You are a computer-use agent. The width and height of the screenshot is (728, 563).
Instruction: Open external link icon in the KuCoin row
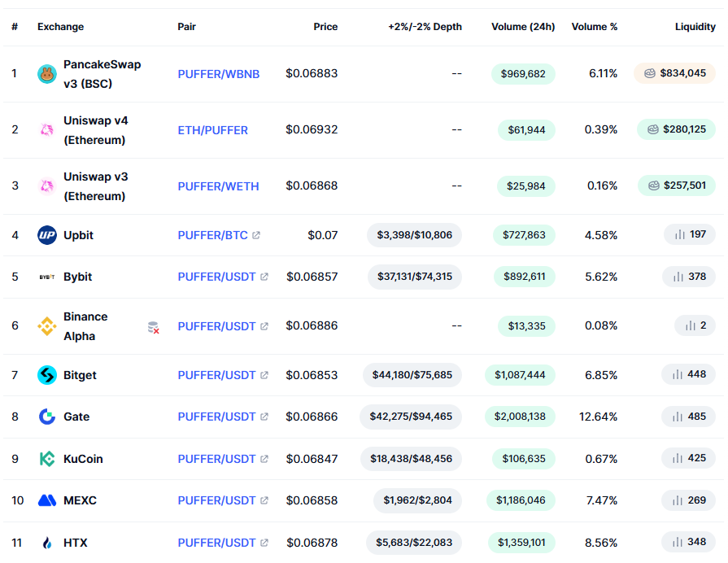coord(264,459)
